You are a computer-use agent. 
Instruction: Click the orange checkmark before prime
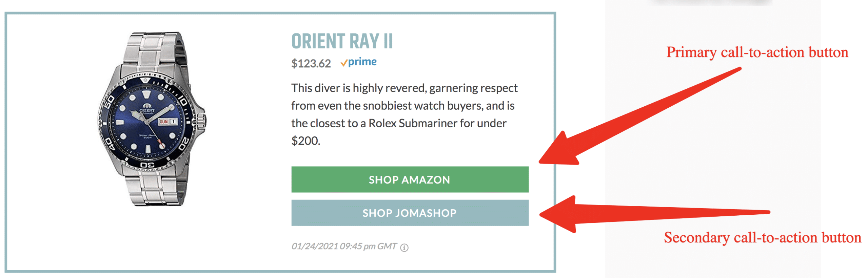click(344, 63)
